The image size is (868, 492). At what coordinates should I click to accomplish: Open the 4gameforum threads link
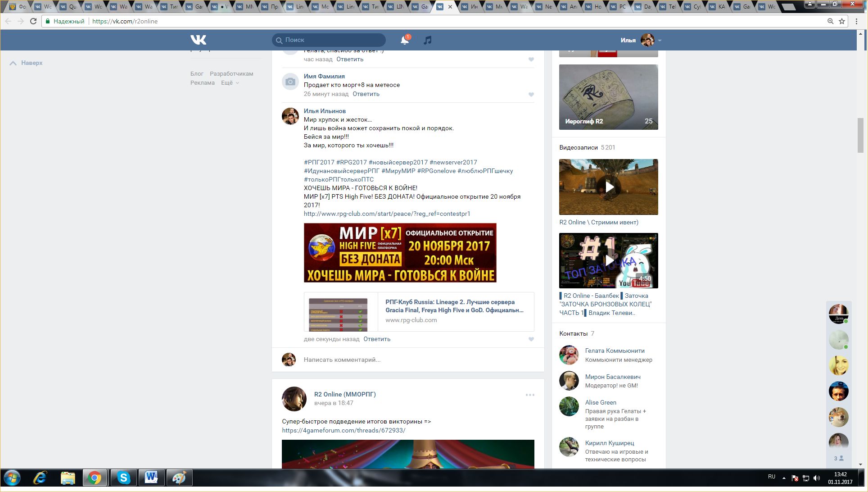pyautogui.click(x=344, y=430)
